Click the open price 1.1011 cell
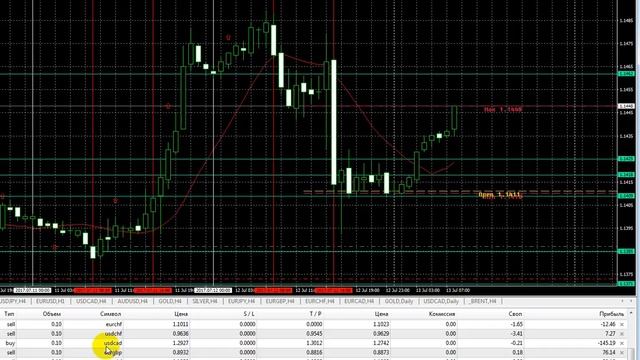Image resolution: width=640 pixels, height=360 pixels. pyautogui.click(x=180, y=324)
